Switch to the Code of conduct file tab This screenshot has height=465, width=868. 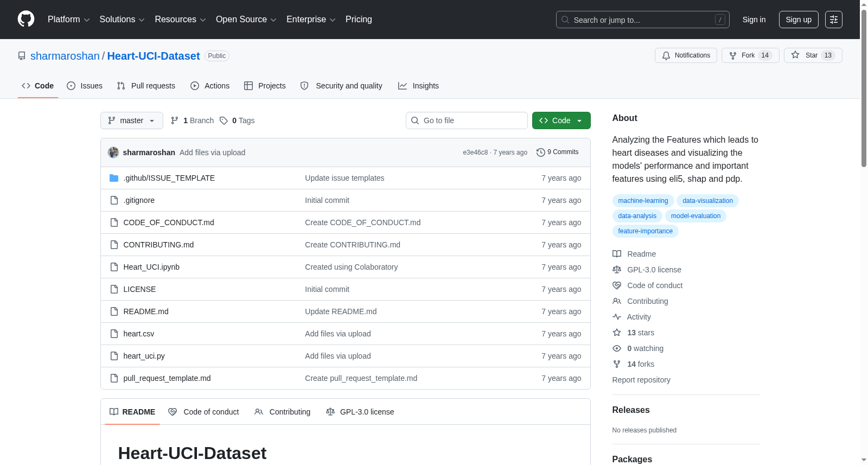pyautogui.click(x=204, y=412)
